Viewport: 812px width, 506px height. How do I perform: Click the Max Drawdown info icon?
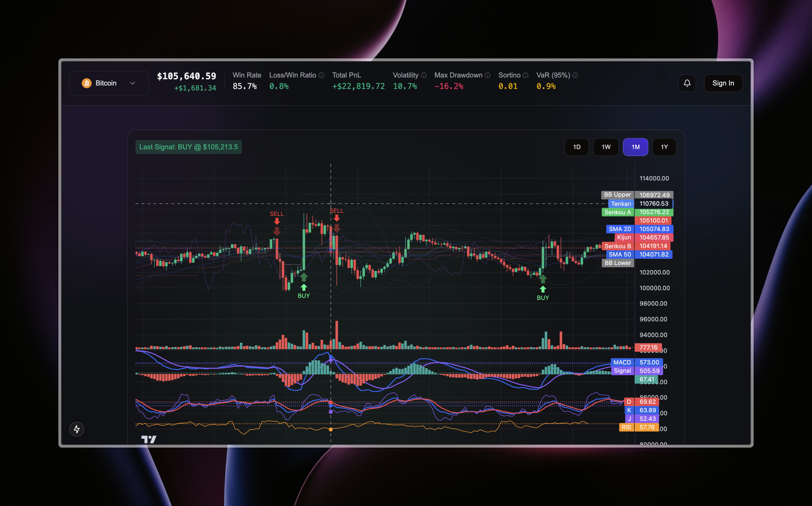tap(487, 75)
